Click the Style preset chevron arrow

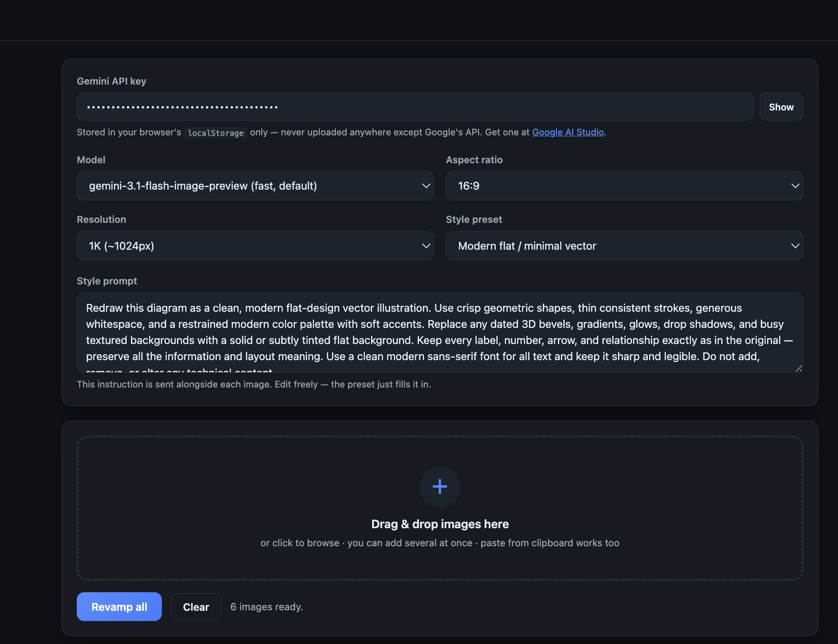pyautogui.click(x=795, y=246)
